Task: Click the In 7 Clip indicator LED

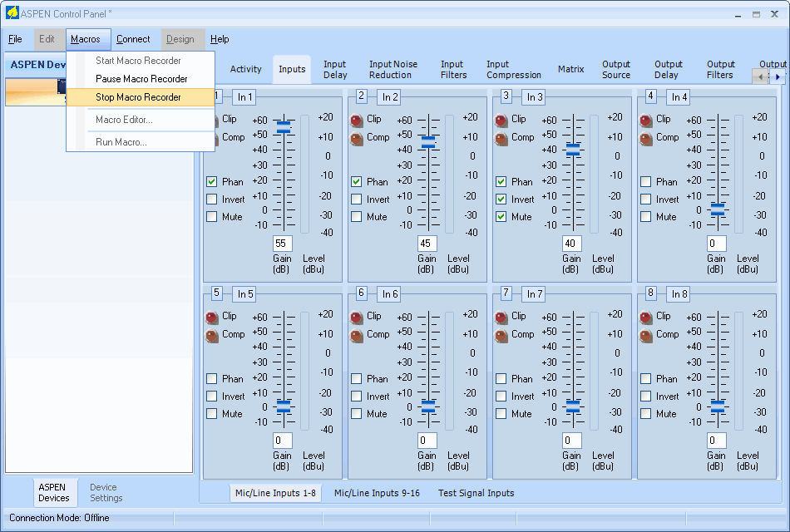Action: (501, 318)
